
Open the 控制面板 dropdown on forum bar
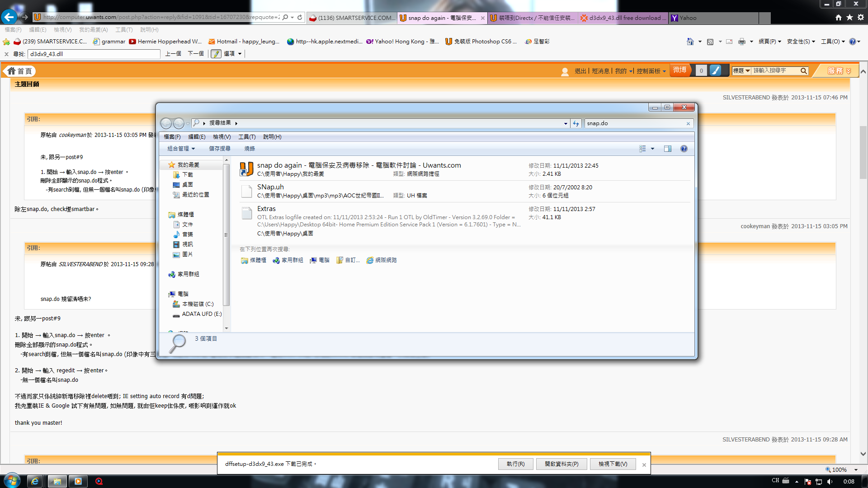click(651, 71)
